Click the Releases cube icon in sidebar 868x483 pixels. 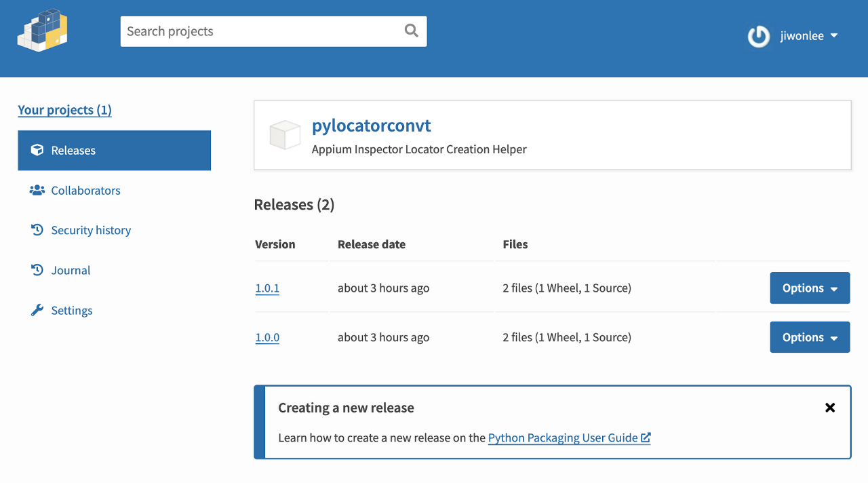[37, 150]
